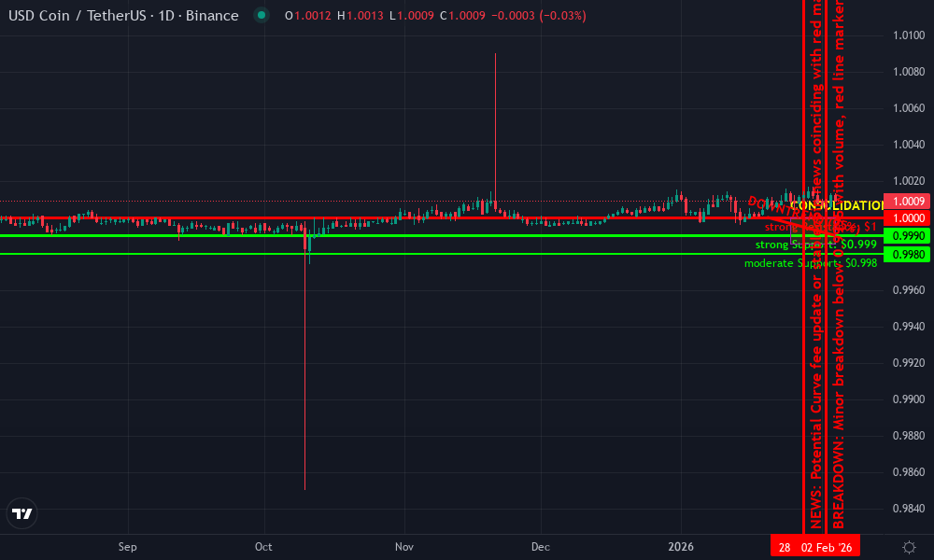Image resolution: width=934 pixels, height=560 pixels.
Task: Click the green 0.9980 price tag
Action: (908, 253)
